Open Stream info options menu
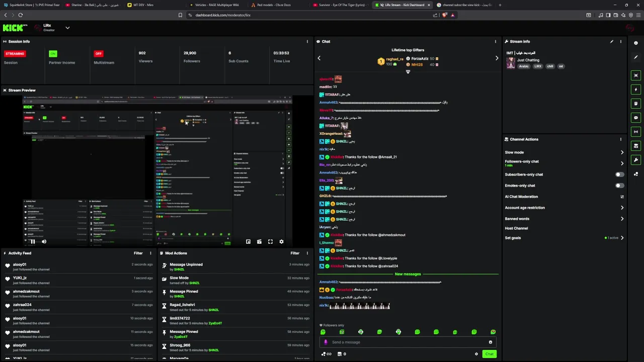 click(x=621, y=42)
